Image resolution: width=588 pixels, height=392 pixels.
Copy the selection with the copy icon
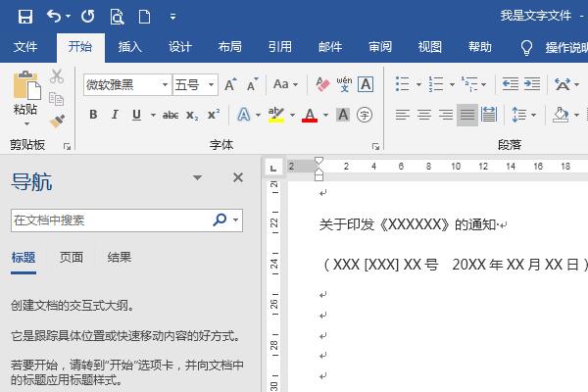click(57, 99)
